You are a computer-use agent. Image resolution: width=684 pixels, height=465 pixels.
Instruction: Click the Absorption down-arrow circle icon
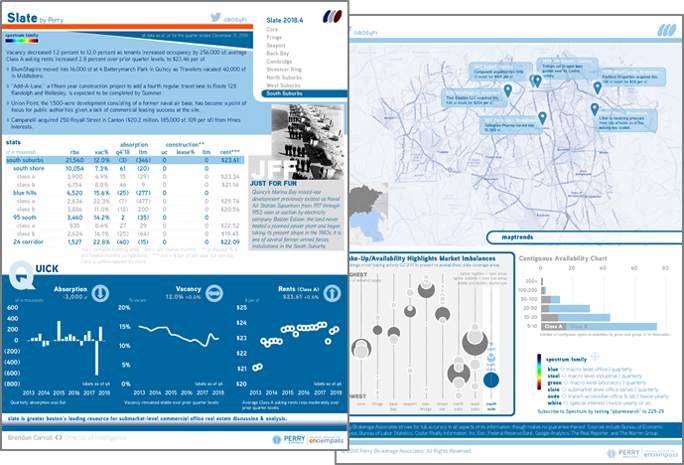[100, 293]
